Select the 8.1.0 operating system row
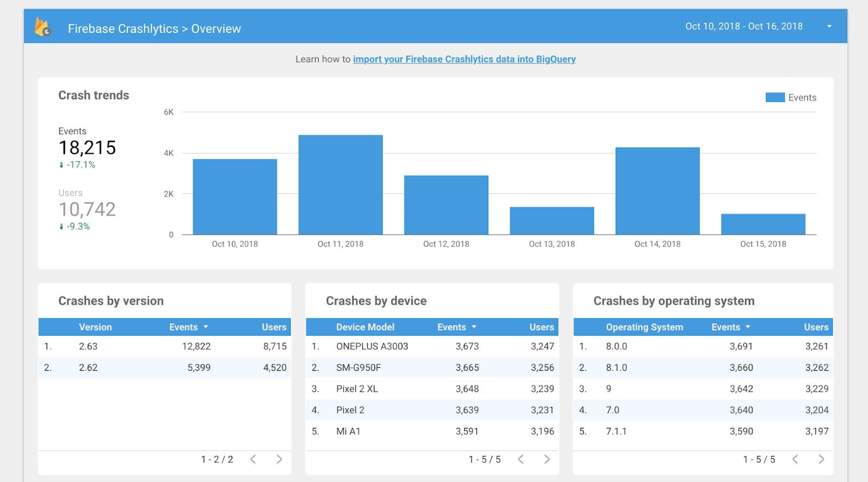 click(703, 368)
